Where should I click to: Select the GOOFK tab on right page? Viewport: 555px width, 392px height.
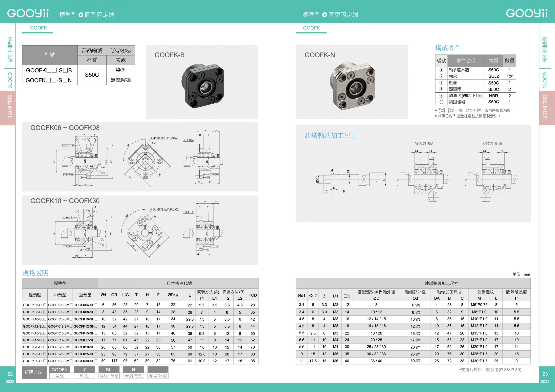point(311,28)
